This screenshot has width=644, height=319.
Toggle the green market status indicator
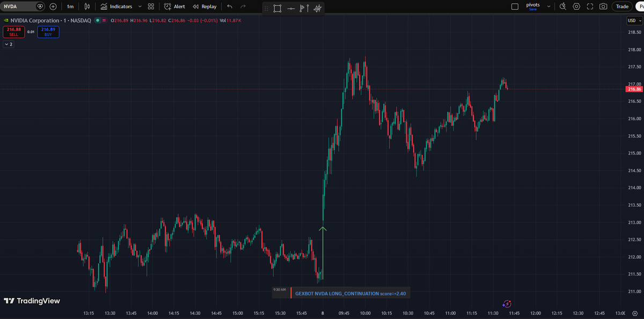pyautogui.click(x=97, y=20)
